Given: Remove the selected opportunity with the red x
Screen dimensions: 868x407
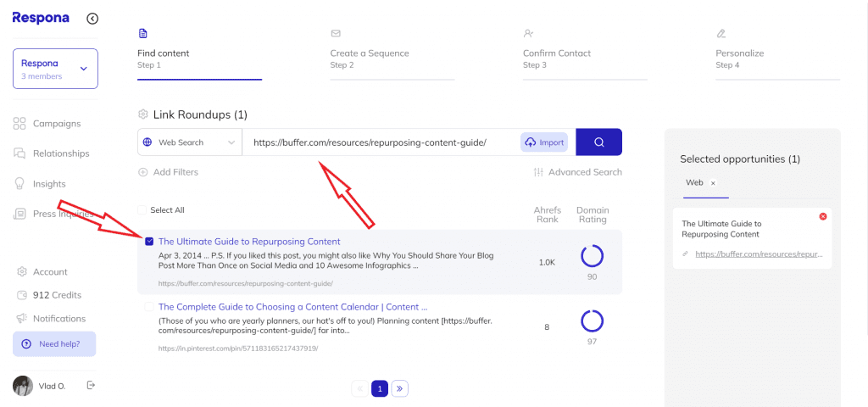Looking at the screenshot, I should (x=822, y=216).
